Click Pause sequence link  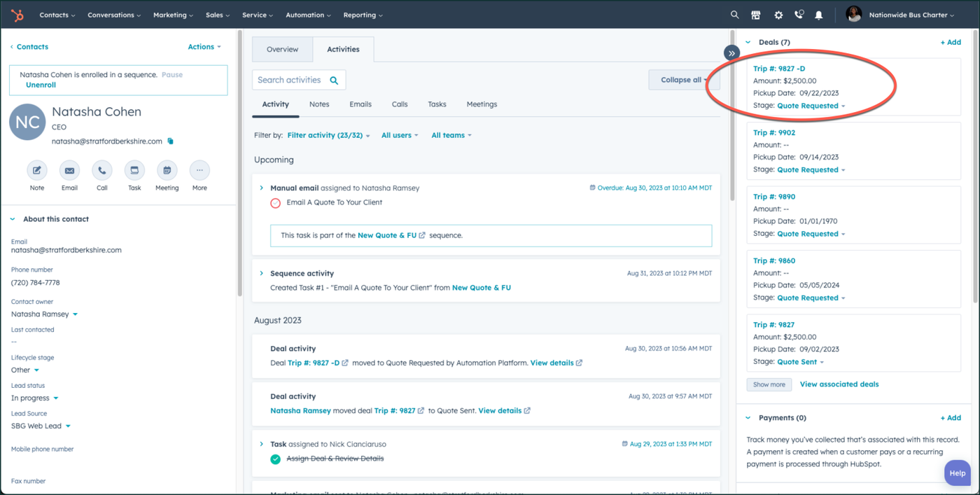(x=172, y=74)
